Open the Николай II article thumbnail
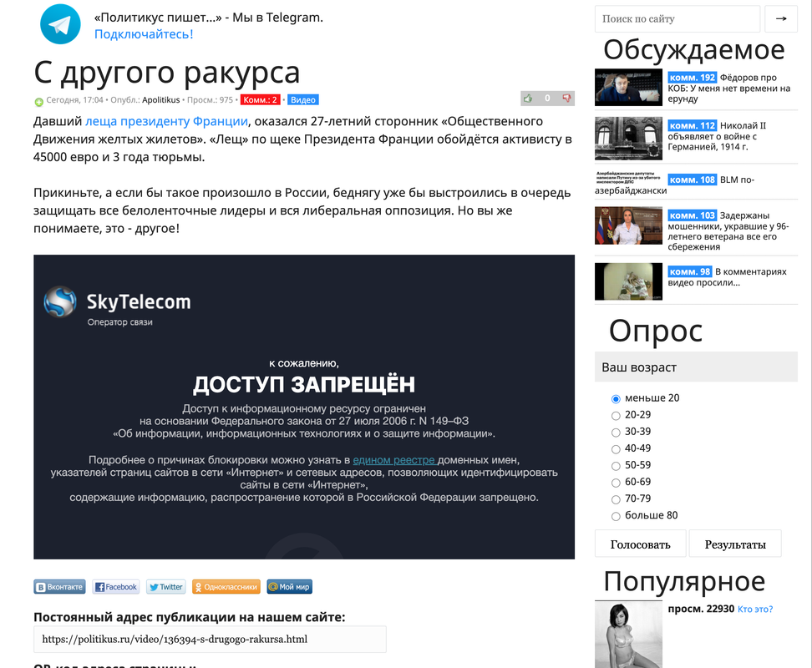 tap(628, 138)
